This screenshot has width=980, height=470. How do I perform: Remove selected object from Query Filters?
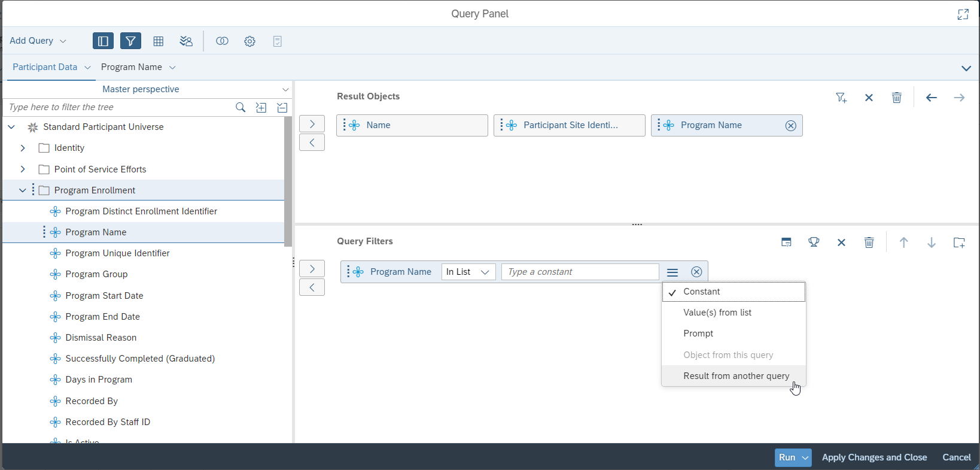click(x=312, y=287)
